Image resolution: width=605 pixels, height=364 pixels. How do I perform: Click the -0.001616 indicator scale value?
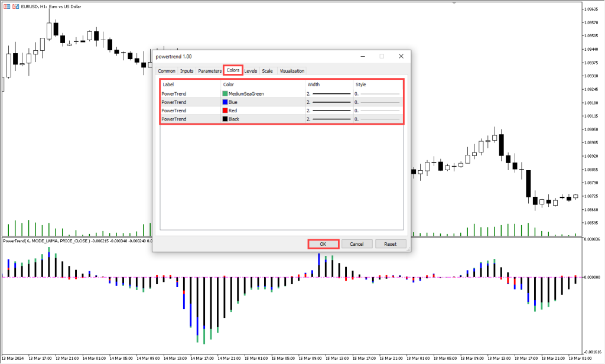pos(592,352)
